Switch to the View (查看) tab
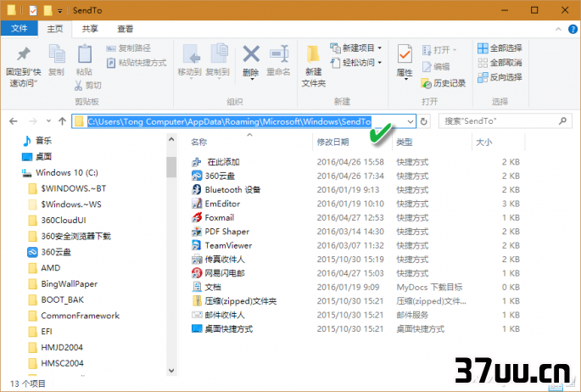The height and width of the screenshot is (392, 581). tap(126, 29)
